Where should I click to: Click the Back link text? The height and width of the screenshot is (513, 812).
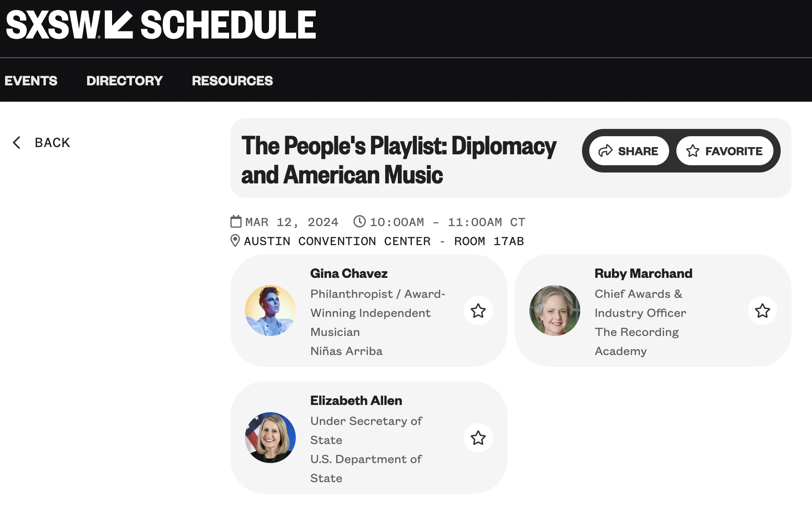53,143
